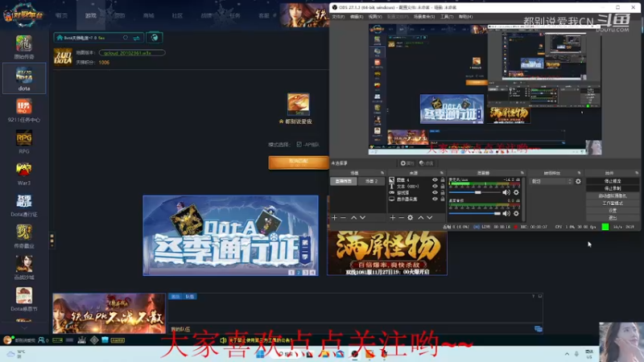Image resolution: width=644 pixels, height=362 pixels.
Task: Show hidden icons in Windows system tray
Action: [567, 354]
